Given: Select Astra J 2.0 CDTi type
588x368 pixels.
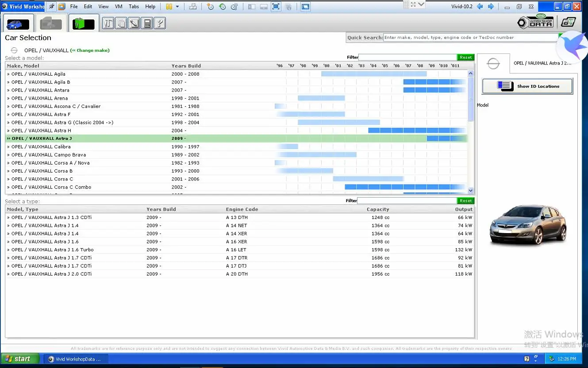Looking at the screenshot, I should 239,274.
